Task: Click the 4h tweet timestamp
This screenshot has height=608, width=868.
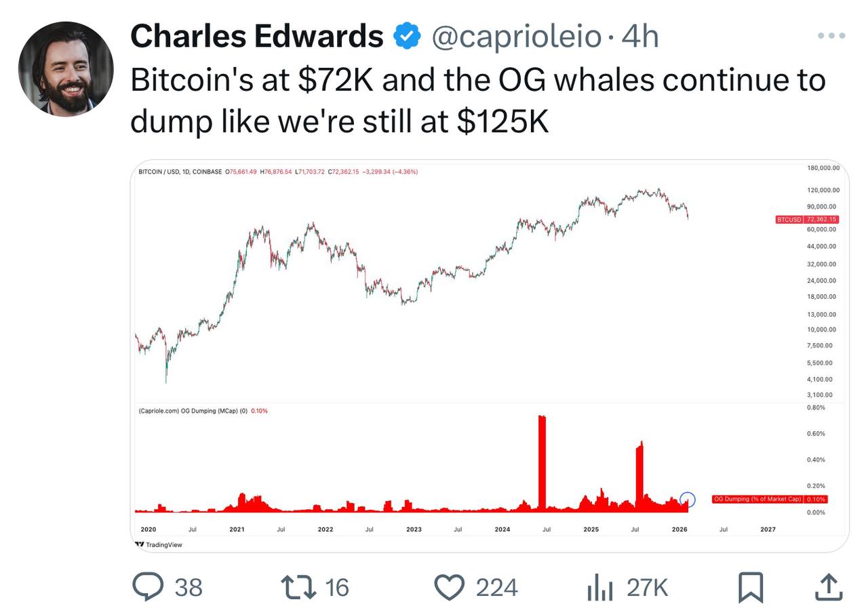Action: point(640,37)
